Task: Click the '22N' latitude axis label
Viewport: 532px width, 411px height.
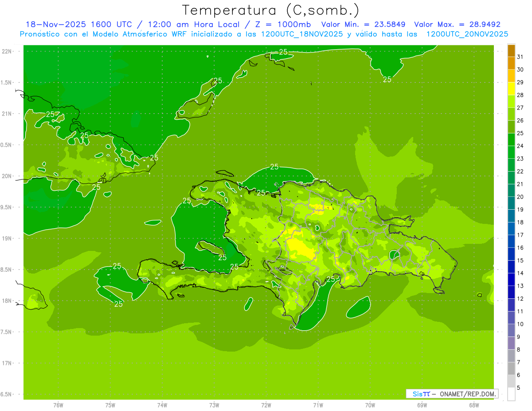Action: [8, 51]
